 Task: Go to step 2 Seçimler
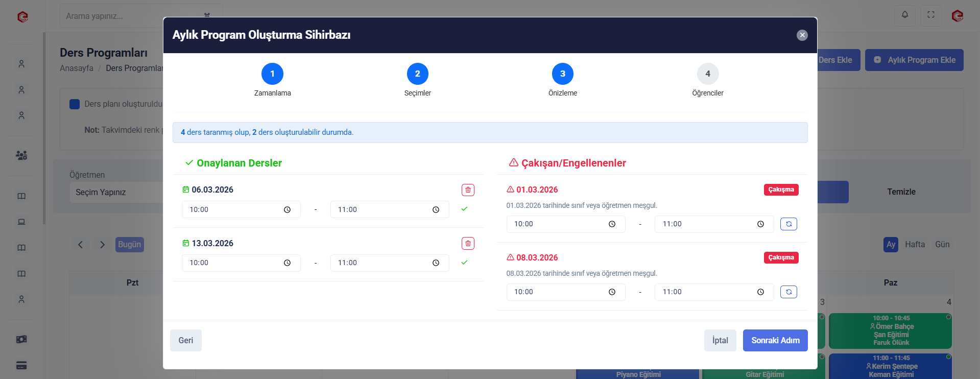tap(417, 74)
